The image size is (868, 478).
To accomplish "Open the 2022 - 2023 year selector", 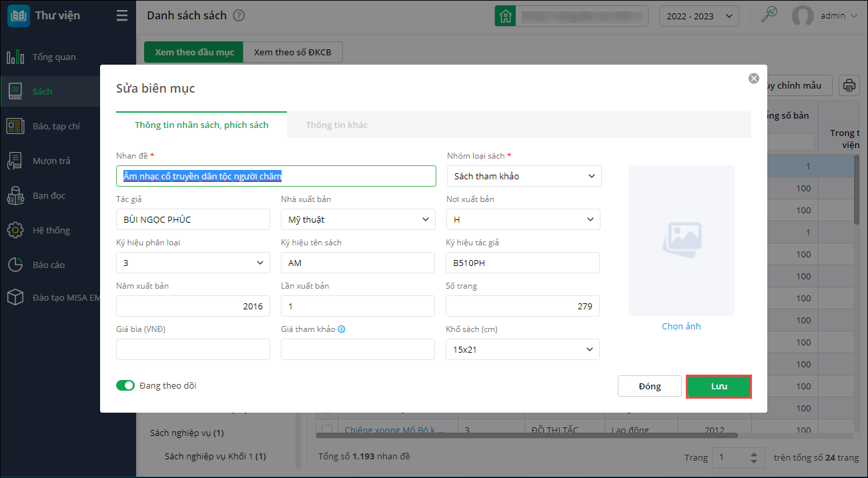I will (x=699, y=16).
